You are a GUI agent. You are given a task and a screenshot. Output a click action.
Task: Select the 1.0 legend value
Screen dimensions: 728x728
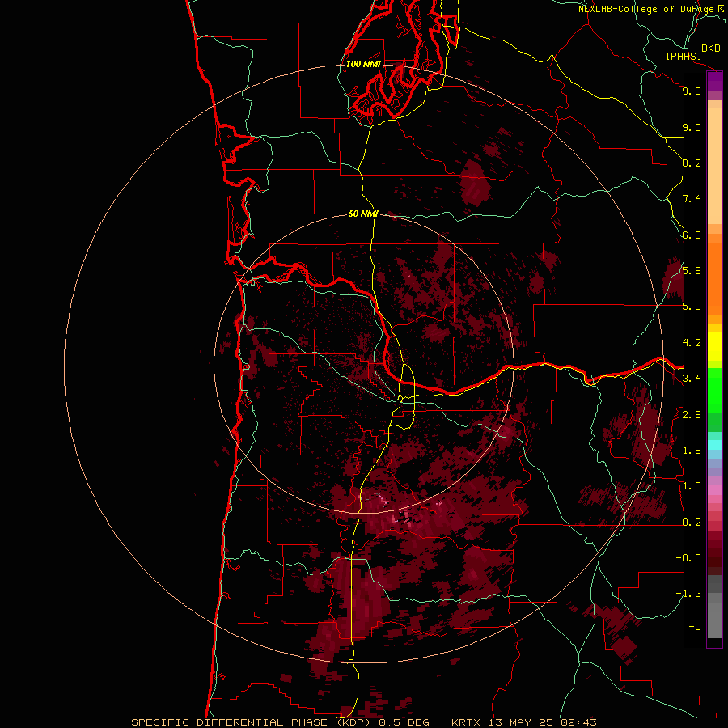pyautogui.click(x=692, y=485)
